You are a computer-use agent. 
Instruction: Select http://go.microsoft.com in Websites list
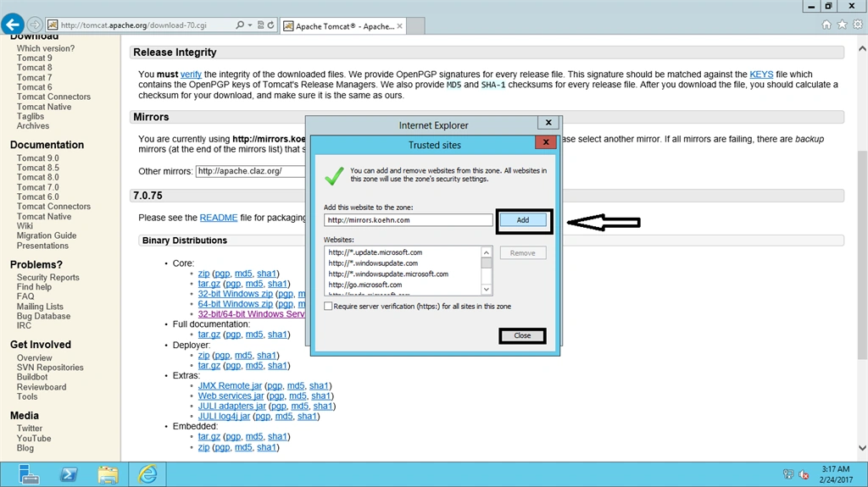coord(364,285)
